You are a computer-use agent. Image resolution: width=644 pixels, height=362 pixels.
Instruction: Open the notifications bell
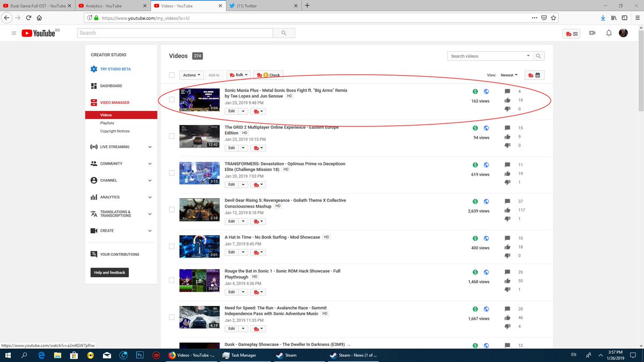609,33
